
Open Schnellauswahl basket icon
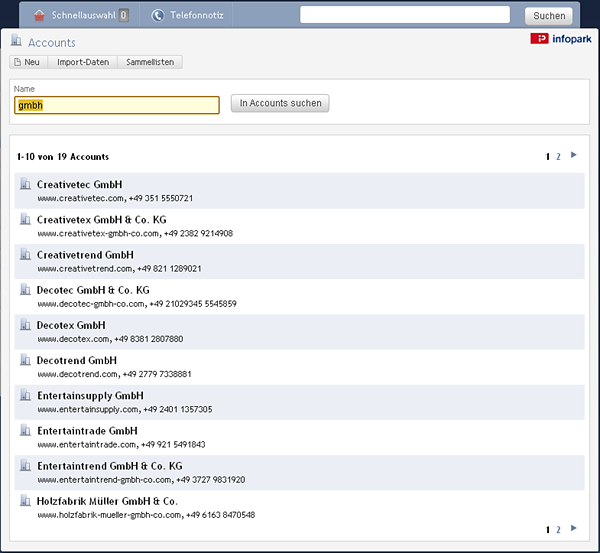click(39, 15)
